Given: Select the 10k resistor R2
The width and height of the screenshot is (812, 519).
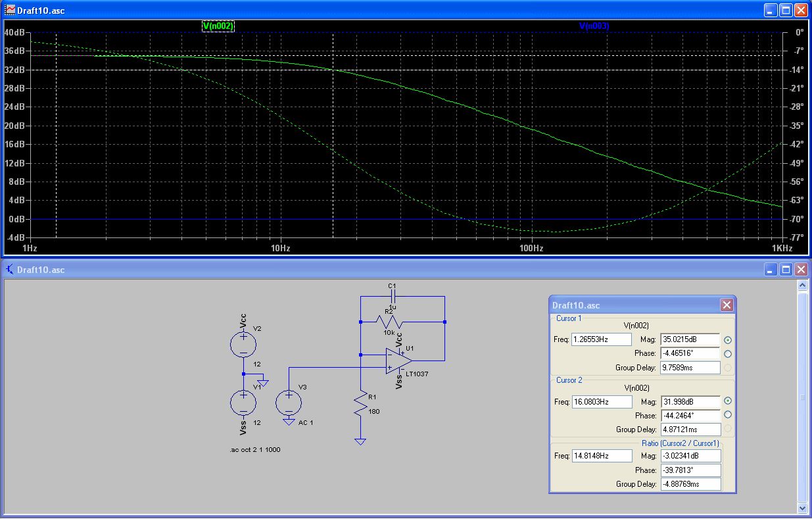Looking at the screenshot, I should coord(389,322).
